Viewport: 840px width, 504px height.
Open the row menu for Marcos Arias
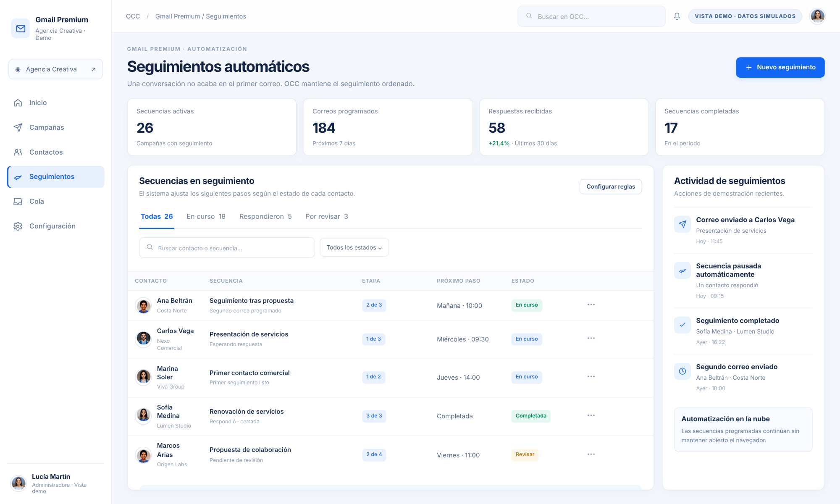click(x=591, y=454)
